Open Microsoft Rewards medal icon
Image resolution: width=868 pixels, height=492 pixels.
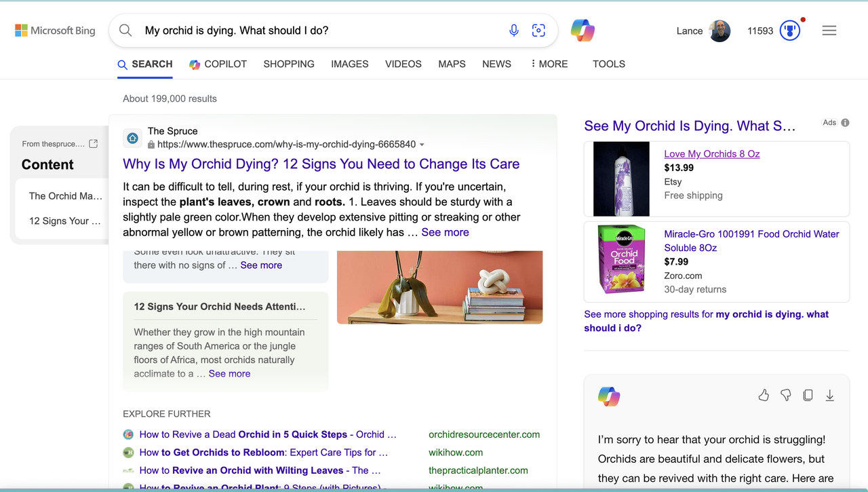(x=790, y=31)
